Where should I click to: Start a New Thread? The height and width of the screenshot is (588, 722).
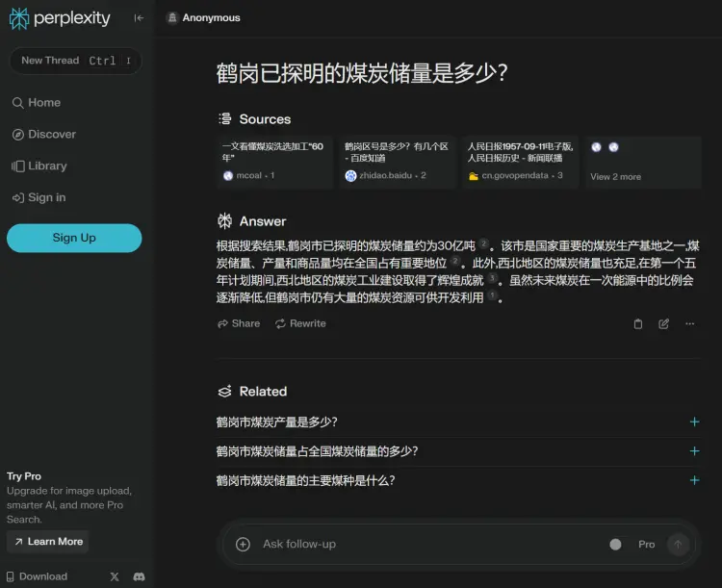pyautogui.click(x=75, y=61)
